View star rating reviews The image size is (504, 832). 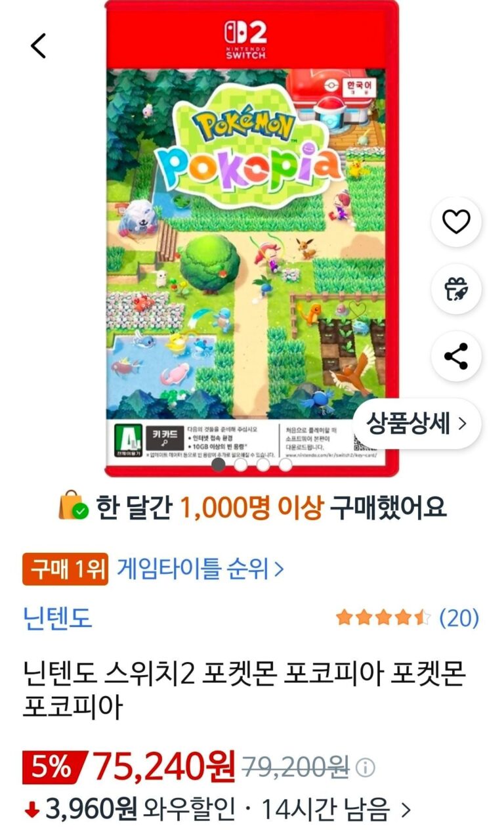[383, 618]
